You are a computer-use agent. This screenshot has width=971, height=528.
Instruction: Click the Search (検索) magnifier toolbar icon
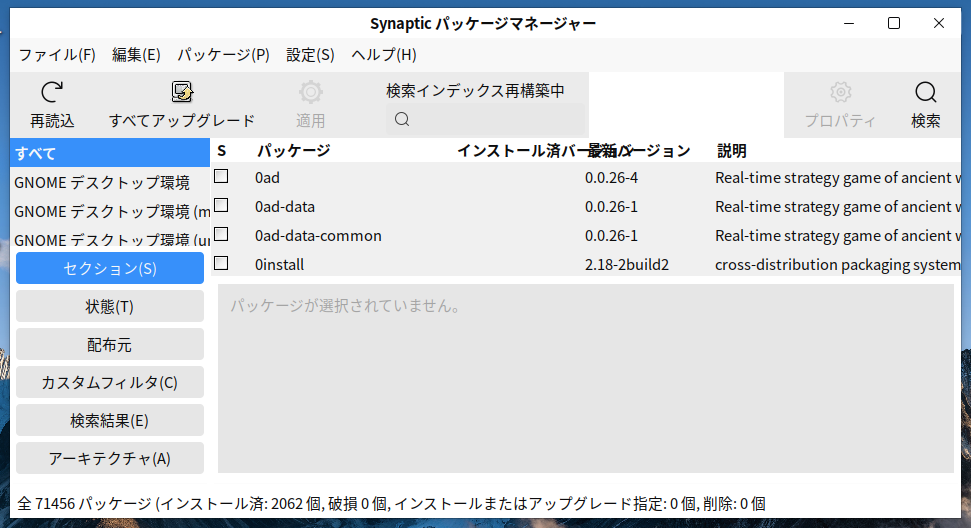926,92
